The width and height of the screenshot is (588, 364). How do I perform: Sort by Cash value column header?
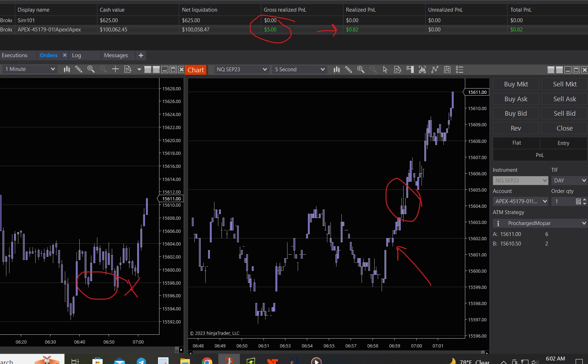click(138, 10)
